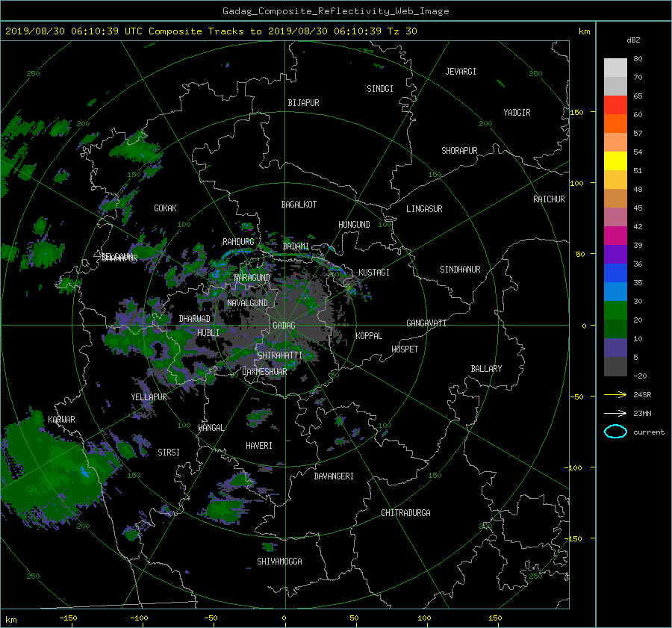Select the RAMDURG label
This screenshot has height=628, width=672.
click(238, 242)
